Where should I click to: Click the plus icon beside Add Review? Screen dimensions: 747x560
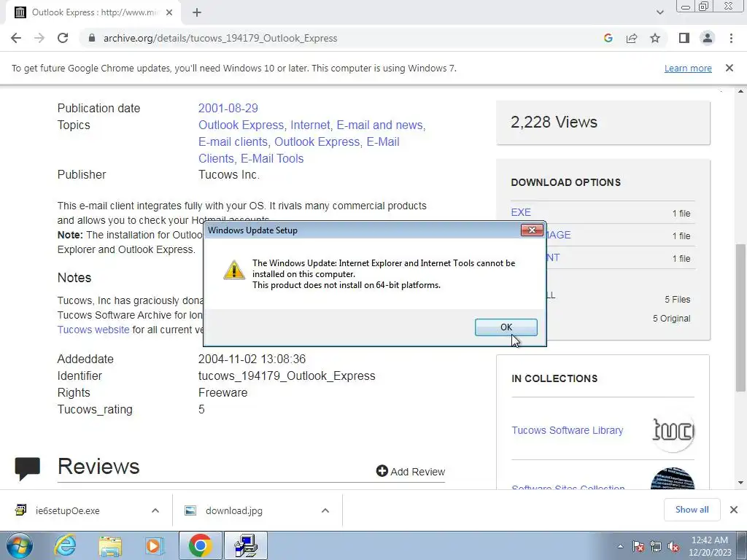382,471
